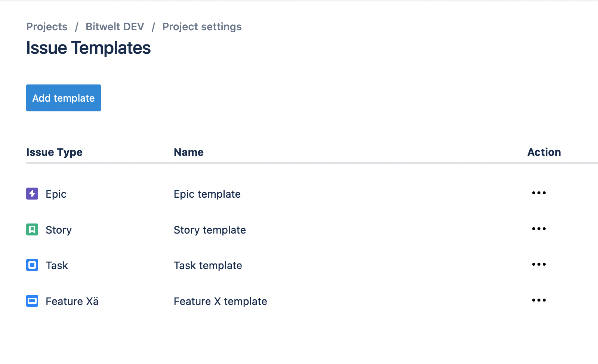Open Project settings from the breadcrumb
Viewport: 598px width, 364px height.
point(202,27)
